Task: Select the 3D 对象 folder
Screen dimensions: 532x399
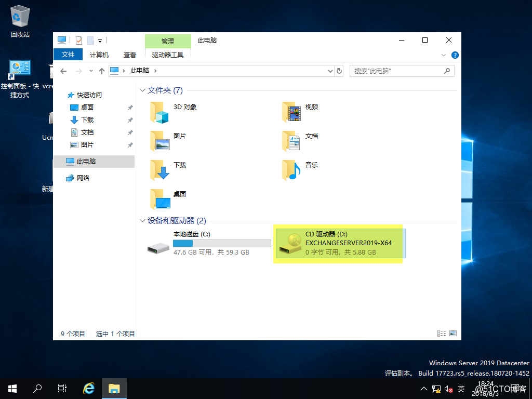Action: coord(174,112)
